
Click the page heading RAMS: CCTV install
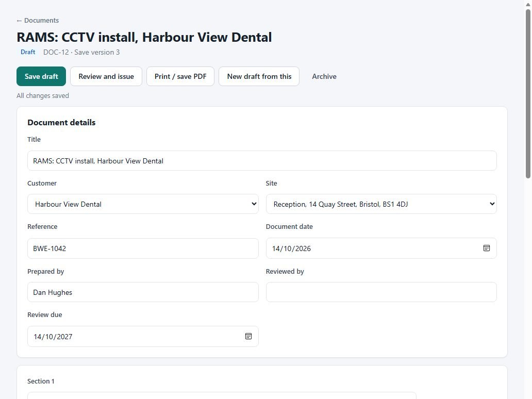pos(144,37)
